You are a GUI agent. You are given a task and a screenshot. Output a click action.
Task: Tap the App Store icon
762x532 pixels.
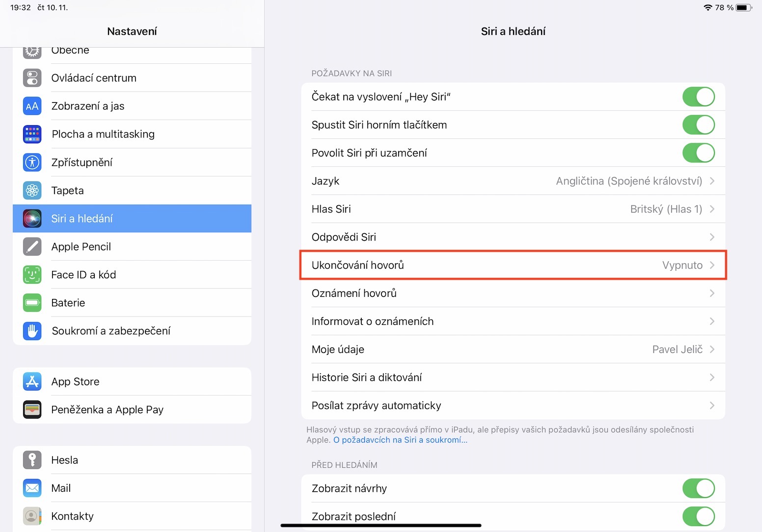(32, 382)
